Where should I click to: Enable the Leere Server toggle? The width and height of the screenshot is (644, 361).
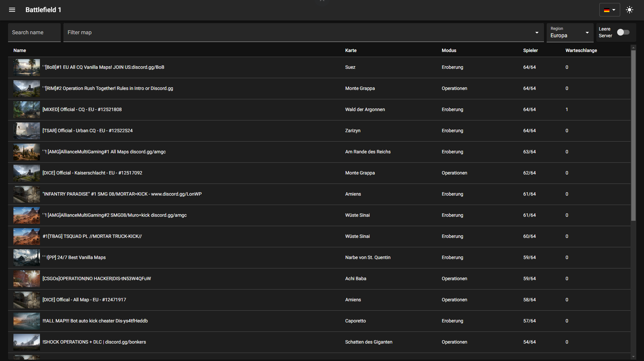pyautogui.click(x=623, y=32)
